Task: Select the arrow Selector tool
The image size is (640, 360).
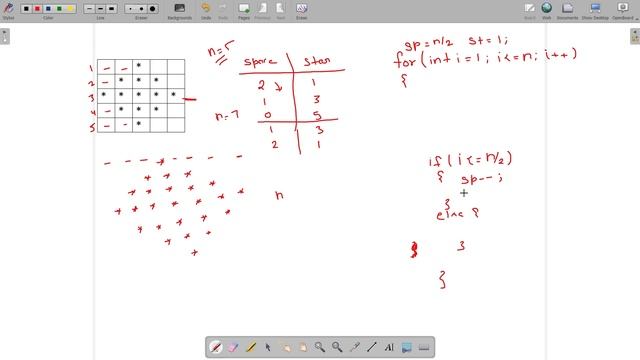Action: 268,347
